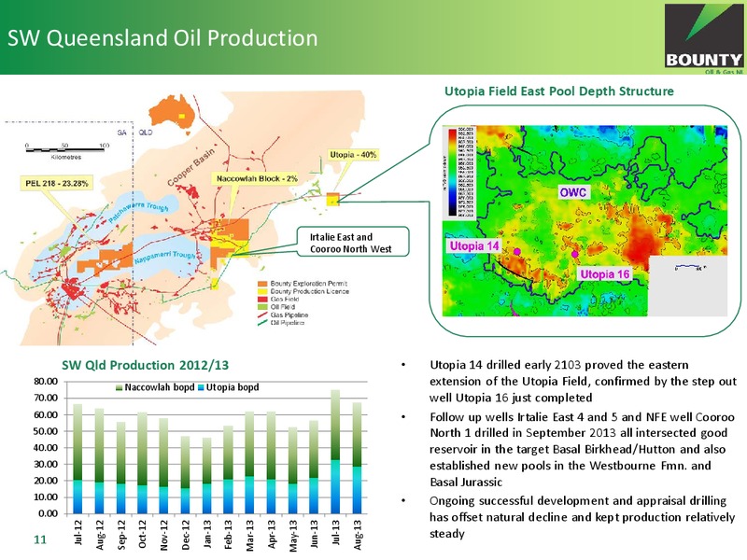Click the Dec-12 bar in the chart
Viewport: 747px width, 560px height.
[x=185, y=475]
